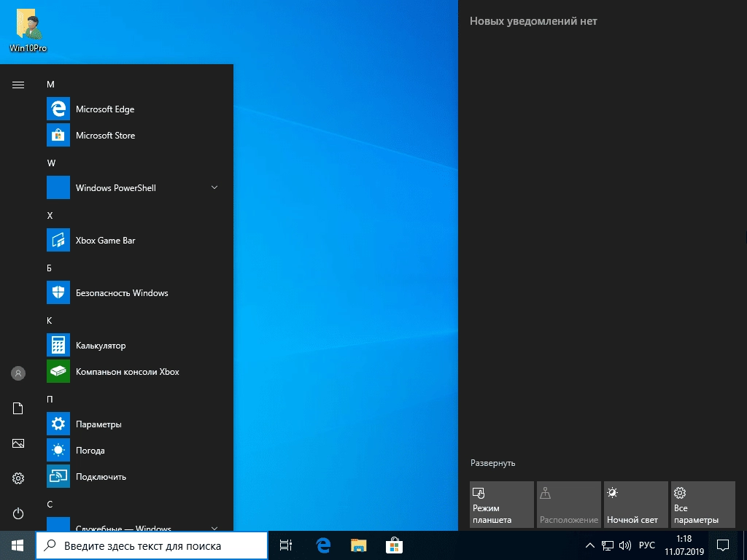The image size is (747, 560).
Task: Click the letter M group header
Action: [x=50, y=85]
